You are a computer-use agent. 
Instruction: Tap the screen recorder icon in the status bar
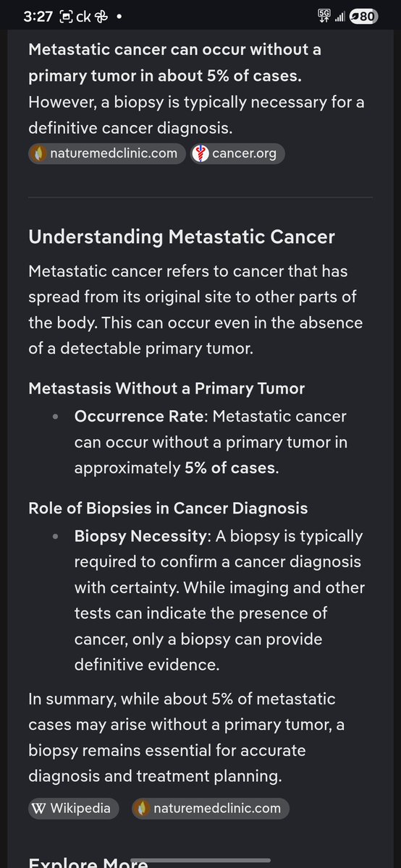coord(66,17)
